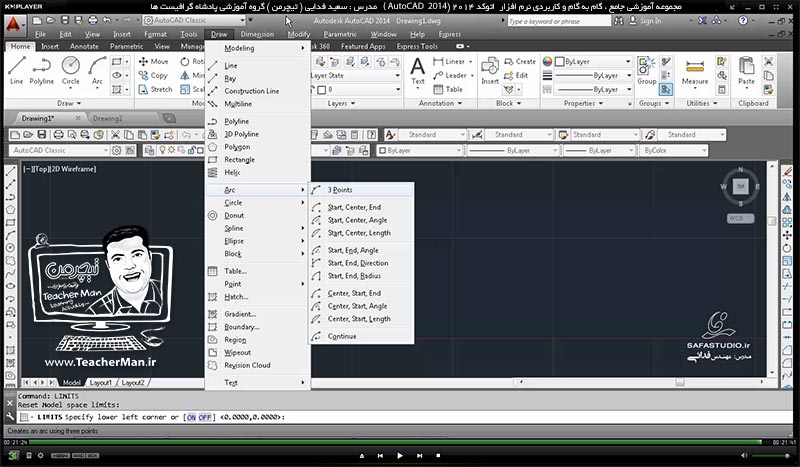Click the Insert block icon

(490, 70)
